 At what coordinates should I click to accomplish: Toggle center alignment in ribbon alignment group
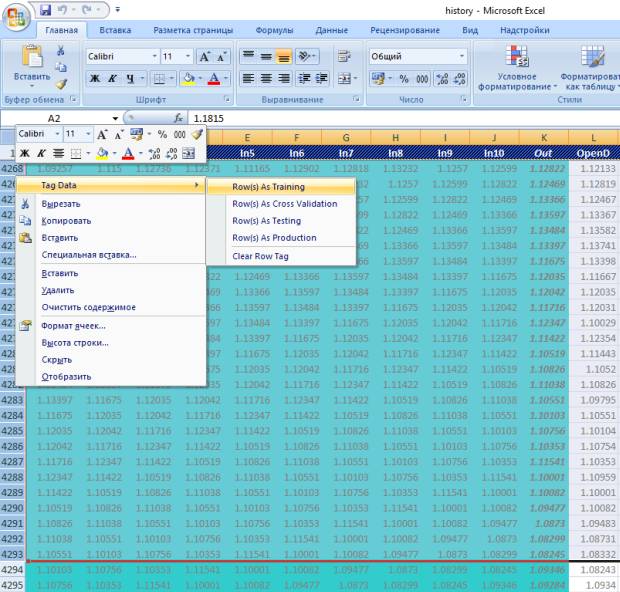[x=266, y=78]
